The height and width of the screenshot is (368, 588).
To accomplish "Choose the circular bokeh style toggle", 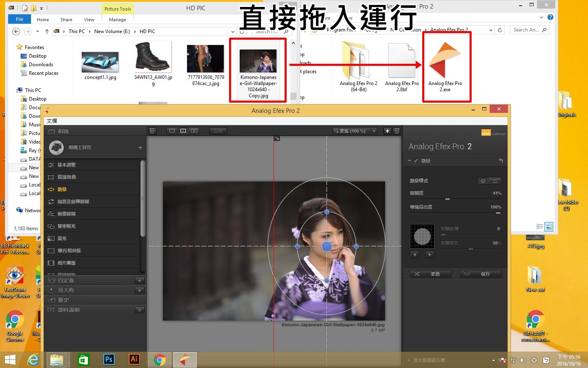I will [x=483, y=181].
